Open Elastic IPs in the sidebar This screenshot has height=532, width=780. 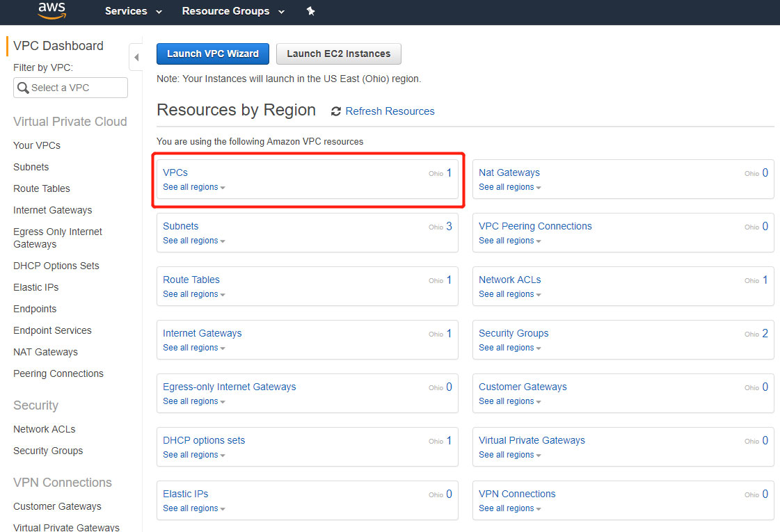35,287
